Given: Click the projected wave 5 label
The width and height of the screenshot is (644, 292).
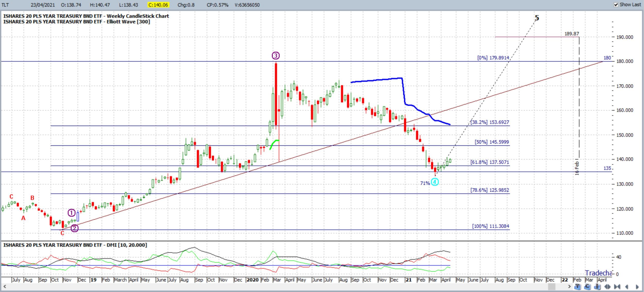Looking at the screenshot, I should 537,18.
